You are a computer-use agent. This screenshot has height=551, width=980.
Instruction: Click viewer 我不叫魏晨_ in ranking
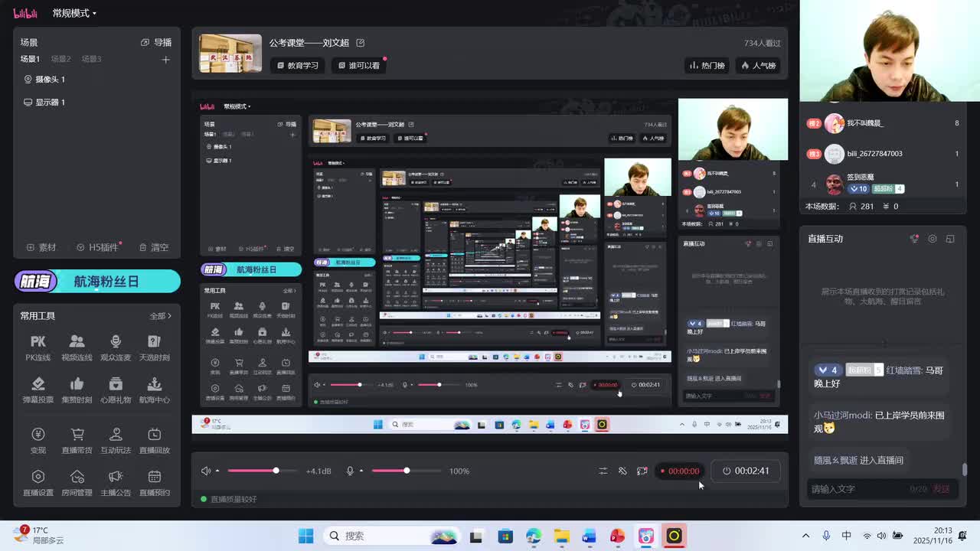click(x=882, y=123)
